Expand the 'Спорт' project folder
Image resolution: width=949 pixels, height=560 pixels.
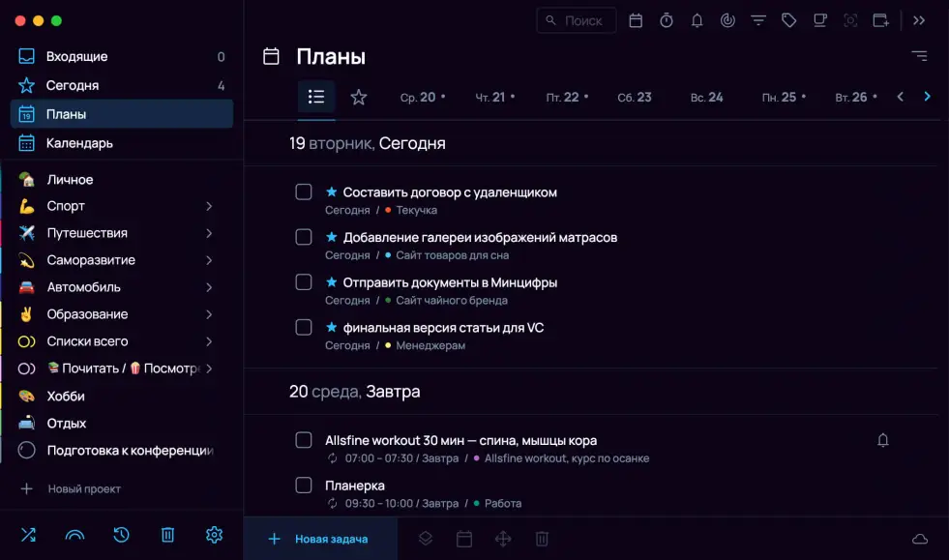coord(209,206)
